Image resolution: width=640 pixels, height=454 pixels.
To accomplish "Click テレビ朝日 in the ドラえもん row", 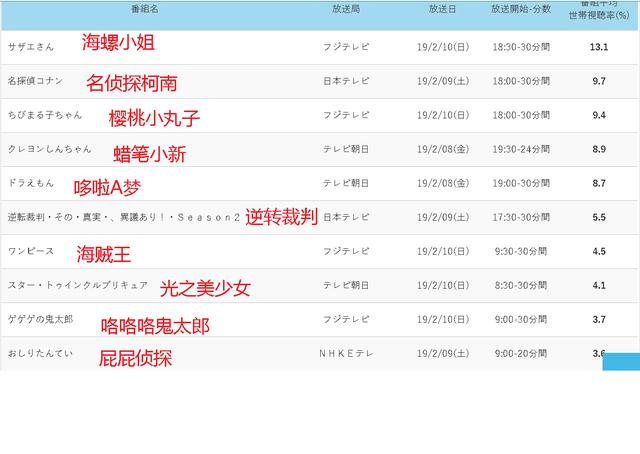I will (346, 183).
